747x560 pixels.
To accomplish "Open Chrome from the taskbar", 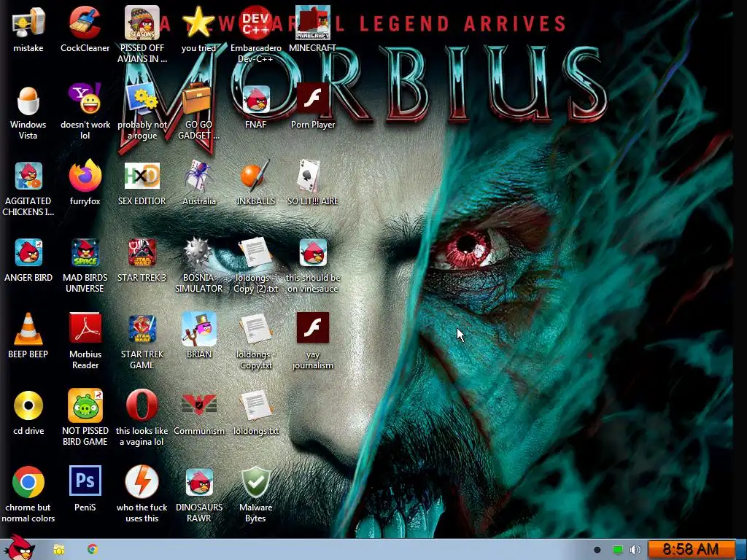I will click(x=93, y=550).
